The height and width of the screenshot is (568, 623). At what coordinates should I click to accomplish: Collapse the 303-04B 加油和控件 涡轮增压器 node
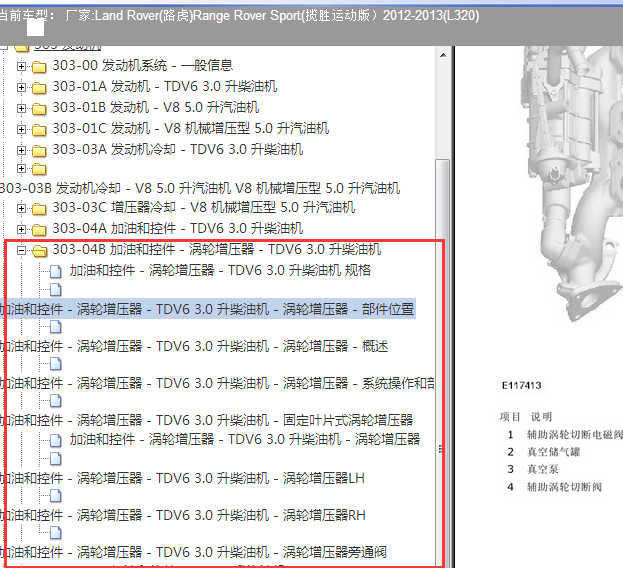click(x=21, y=251)
